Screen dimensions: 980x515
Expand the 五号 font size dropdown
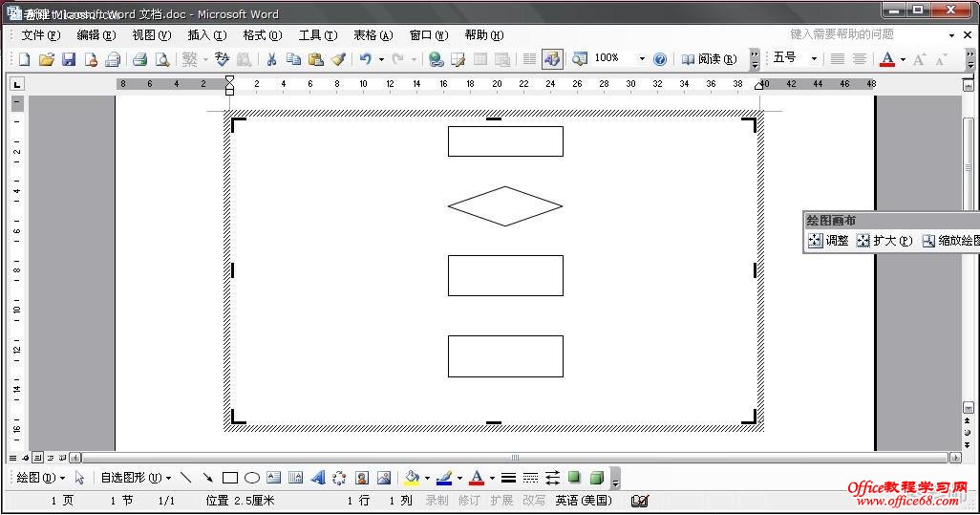[x=814, y=59]
